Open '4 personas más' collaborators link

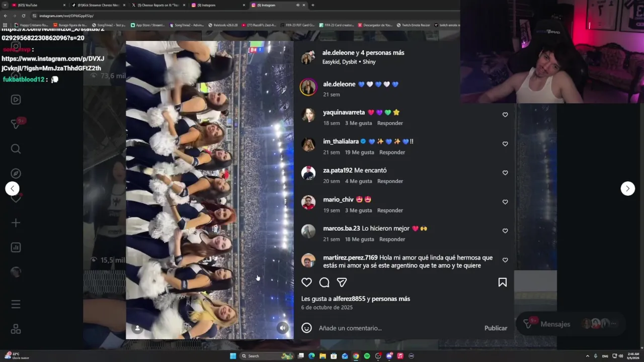tap(382, 53)
